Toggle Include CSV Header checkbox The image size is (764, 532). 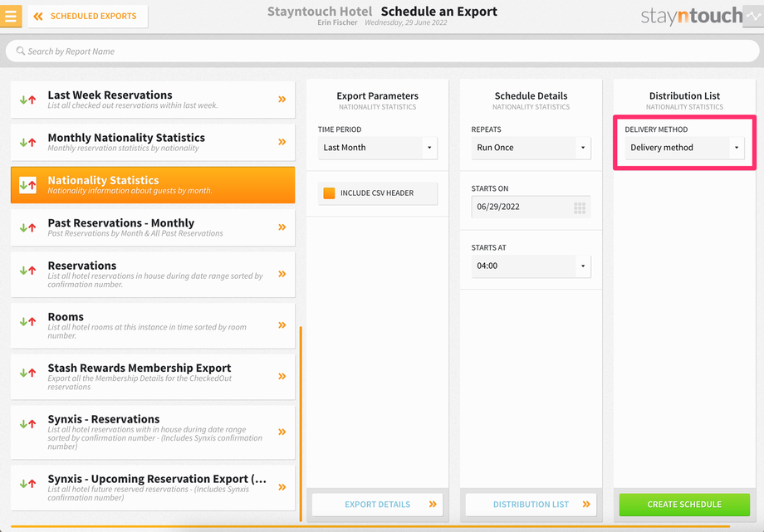coord(330,193)
